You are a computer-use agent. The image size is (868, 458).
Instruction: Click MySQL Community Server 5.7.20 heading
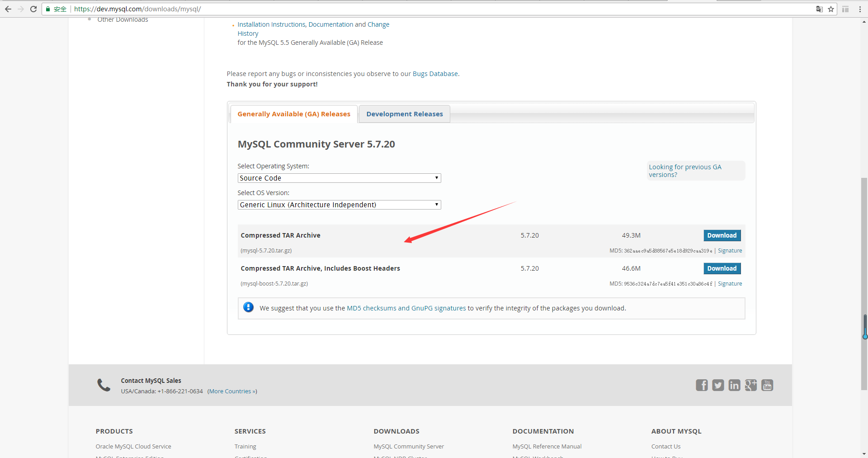pyautogui.click(x=316, y=144)
